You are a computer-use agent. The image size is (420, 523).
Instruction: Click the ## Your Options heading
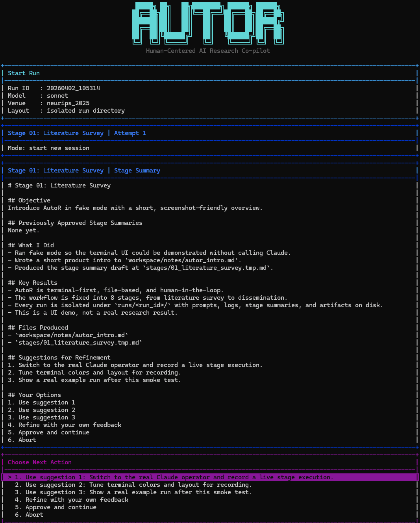34,395
